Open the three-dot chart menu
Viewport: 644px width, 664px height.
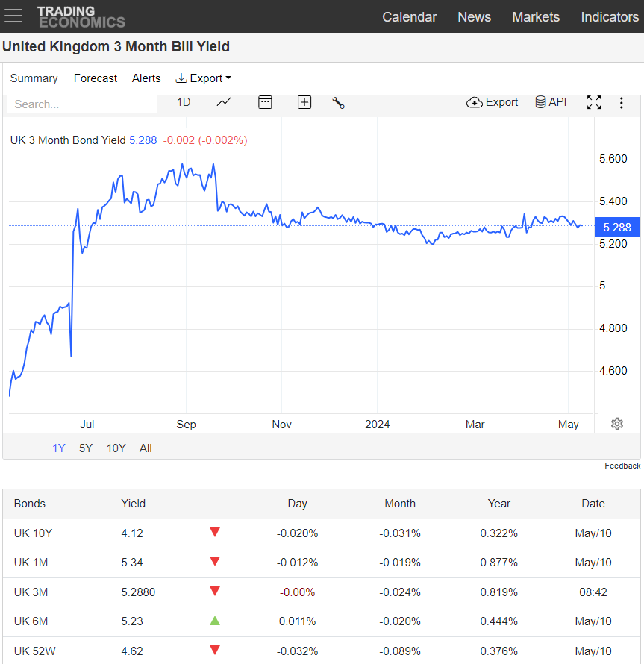pyautogui.click(x=621, y=103)
